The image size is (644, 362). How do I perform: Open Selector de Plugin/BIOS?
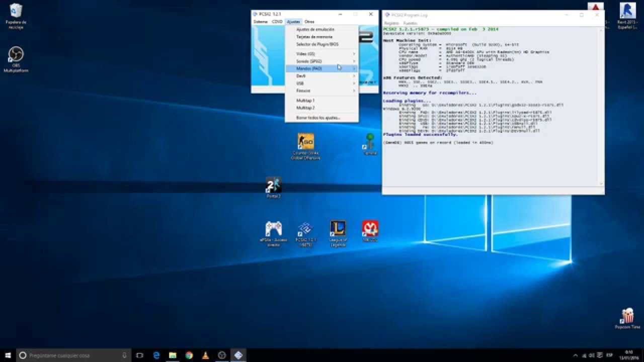click(x=321, y=44)
